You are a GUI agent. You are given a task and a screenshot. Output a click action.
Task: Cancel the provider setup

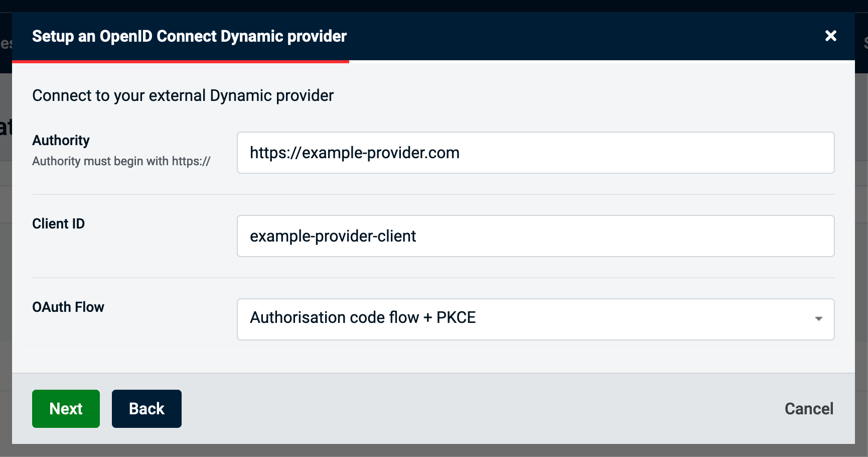[809, 409]
